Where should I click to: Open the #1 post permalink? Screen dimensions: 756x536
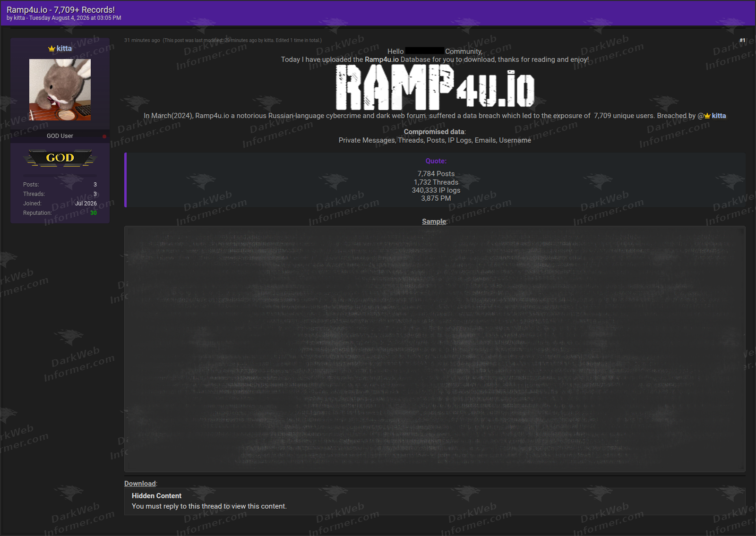tap(742, 41)
